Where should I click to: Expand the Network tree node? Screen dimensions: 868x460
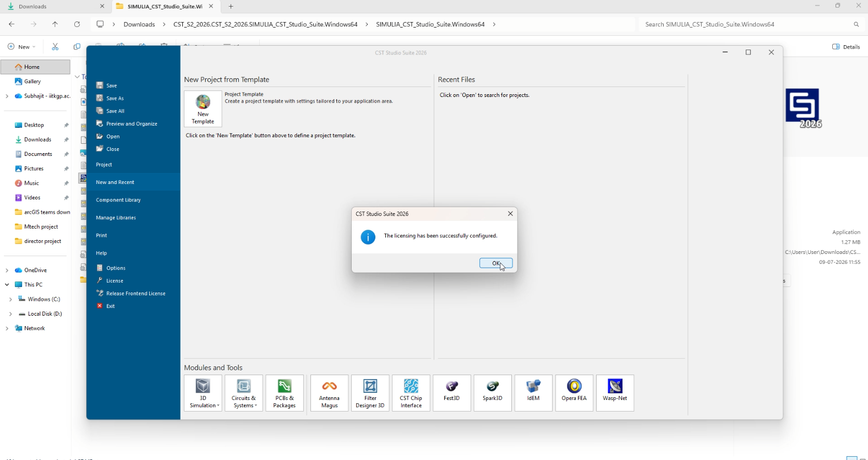coord(7,328)
